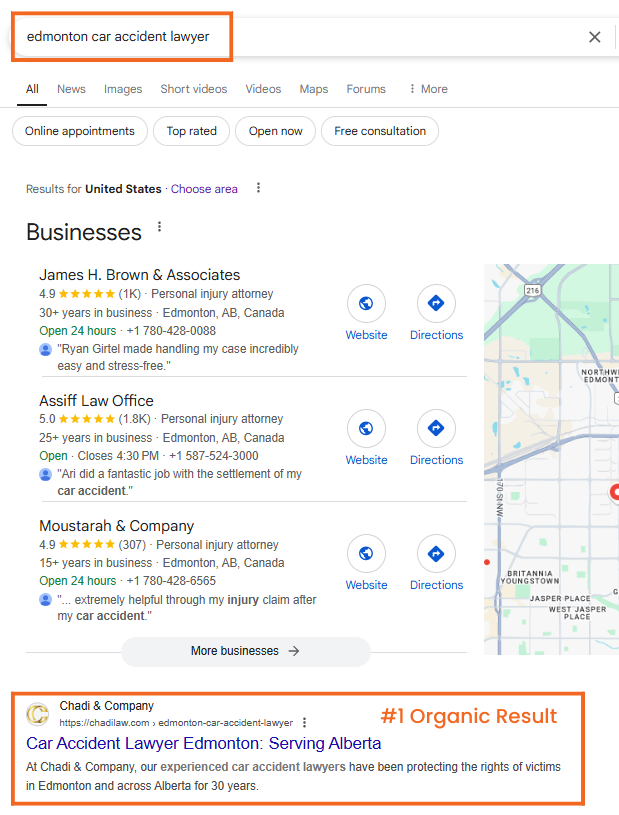Open three-dot menu beside chadilaw.com URL
The width and height of the screenshot is (619, 815).
(305, 722)
